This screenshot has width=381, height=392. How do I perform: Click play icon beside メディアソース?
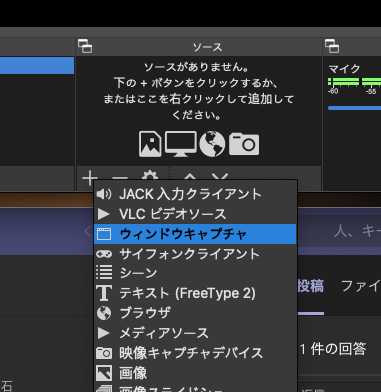[x=104, y=333]
